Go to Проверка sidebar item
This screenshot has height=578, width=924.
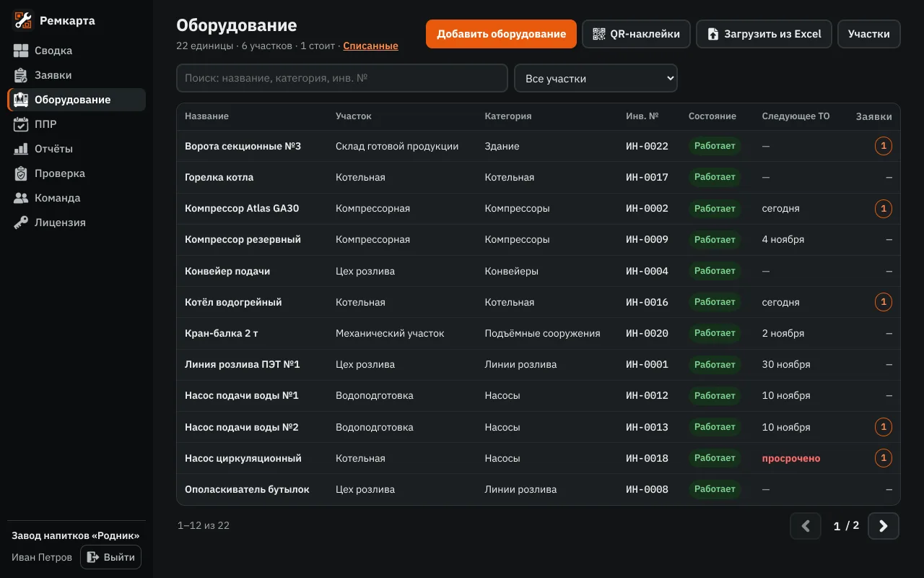tap(77, 173)
